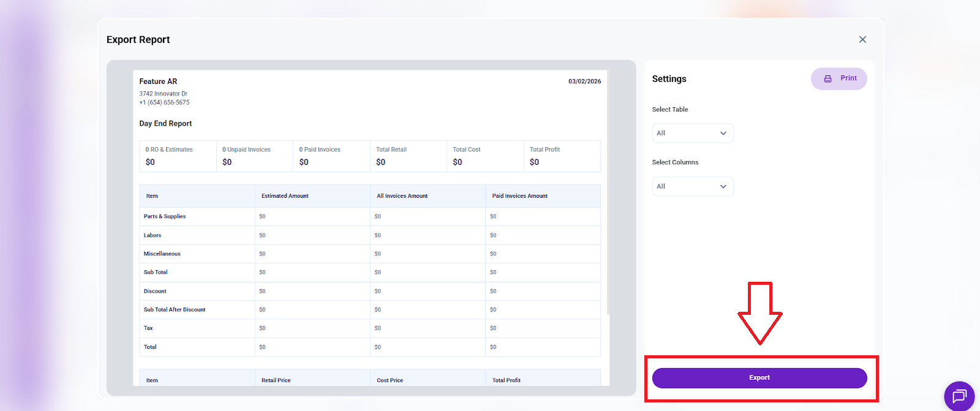Click the Day End Report heading
Screen dimensions: 980x411
coord(165,124)
